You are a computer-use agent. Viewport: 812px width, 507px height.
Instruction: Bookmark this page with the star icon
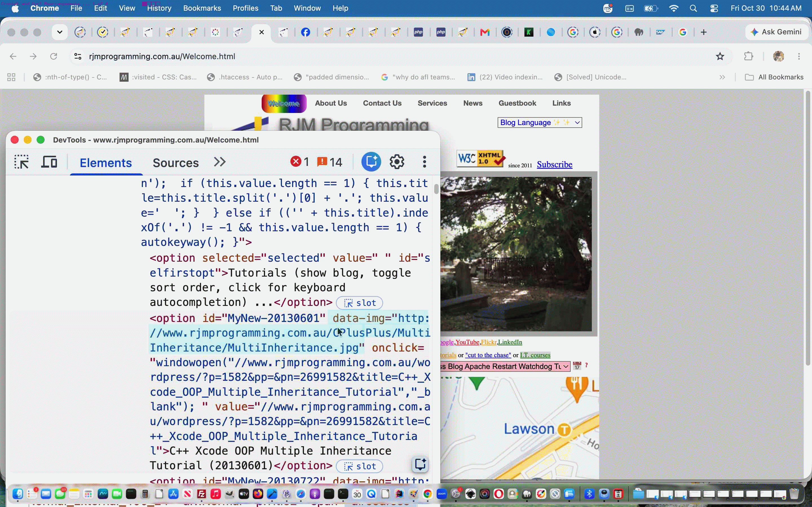[x=720, y=56]
